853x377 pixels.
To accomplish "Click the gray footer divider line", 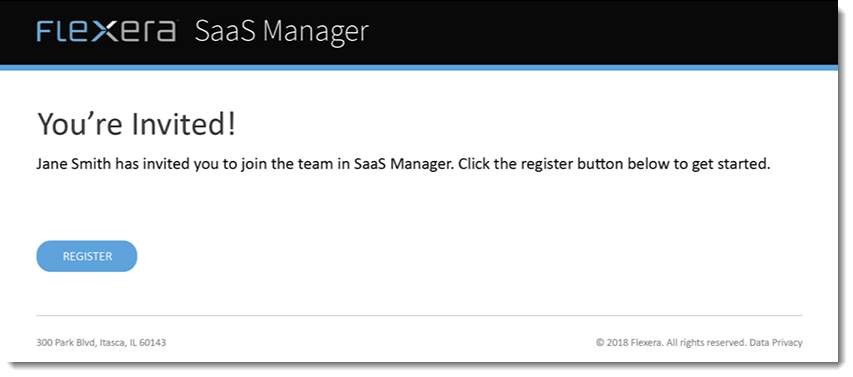I will tap(419, 316).
